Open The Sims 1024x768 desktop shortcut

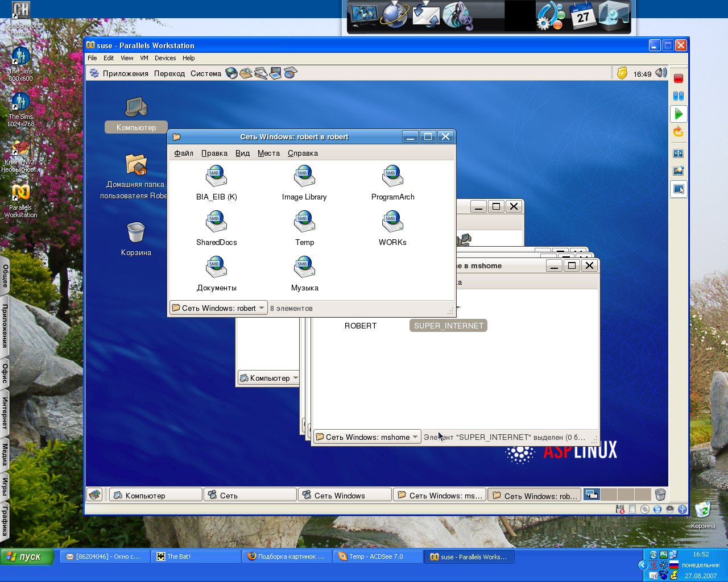click(20, 110)
